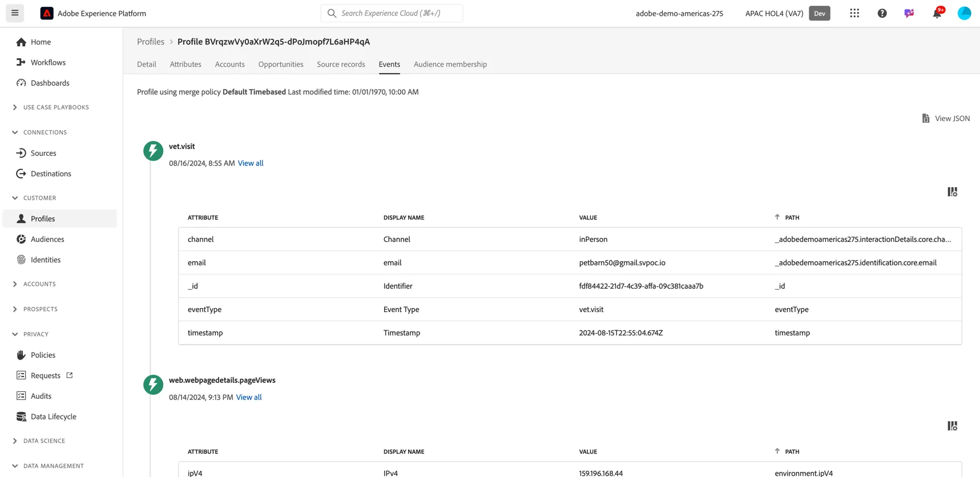This screenshot has width=980, height=477.
Task: Click View all for vet.visit event
Action: tap(251, 163)
